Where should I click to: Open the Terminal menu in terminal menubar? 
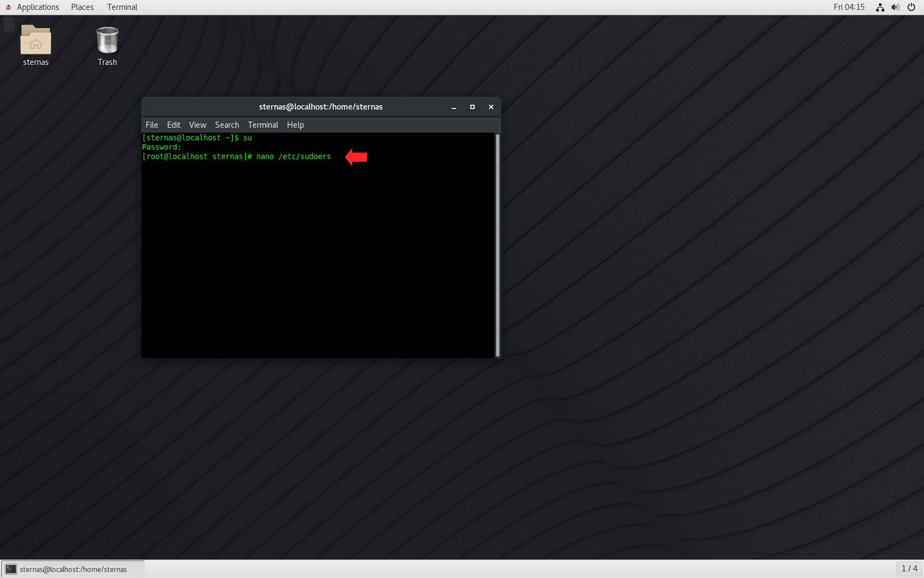[263, 125]
